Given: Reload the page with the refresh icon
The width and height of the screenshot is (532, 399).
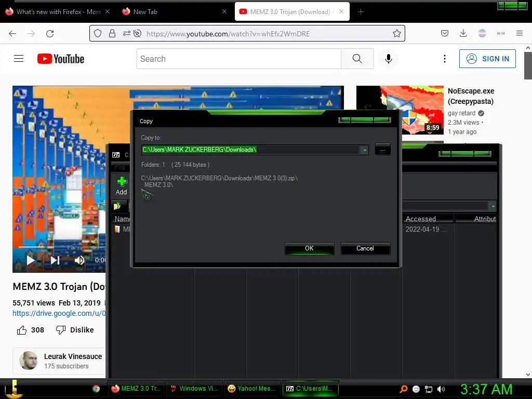Looking at the screenshot, I should [x=50, y=34].
